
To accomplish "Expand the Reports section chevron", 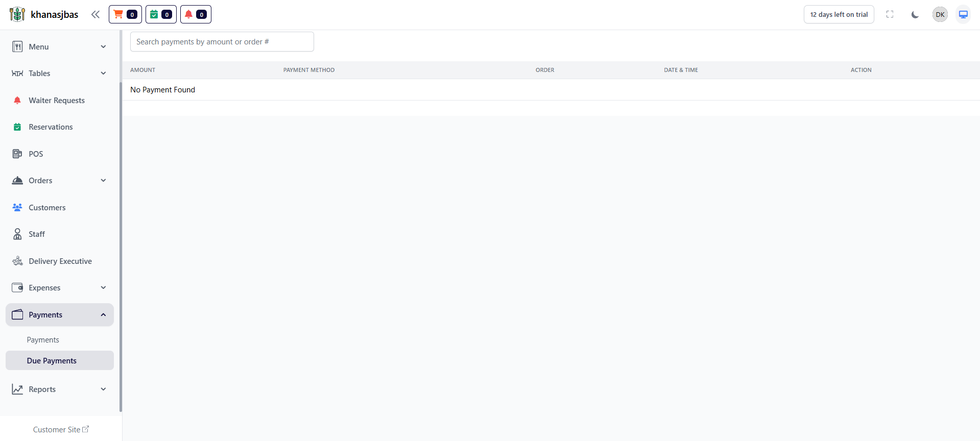I will click(x=104, y=389).
